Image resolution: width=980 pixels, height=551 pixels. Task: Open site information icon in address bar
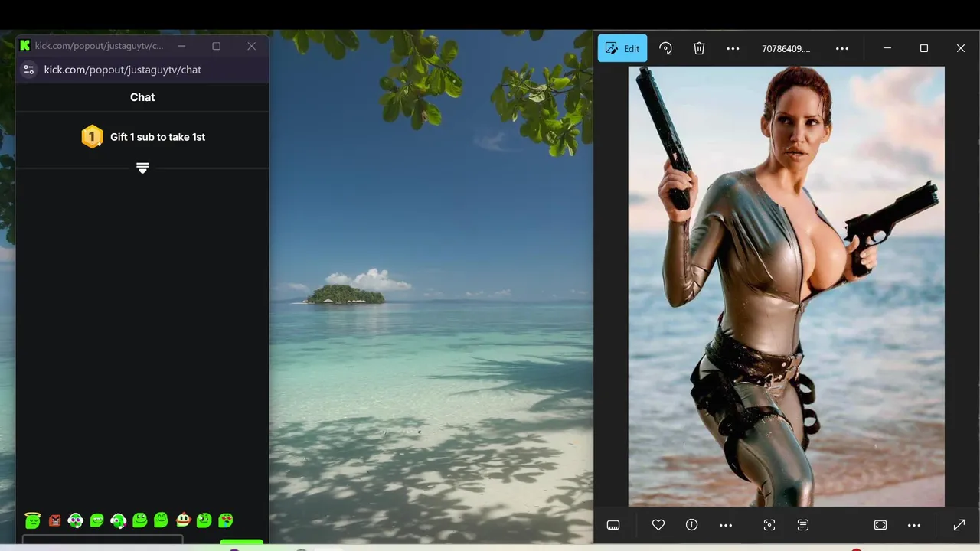[28, 70]
